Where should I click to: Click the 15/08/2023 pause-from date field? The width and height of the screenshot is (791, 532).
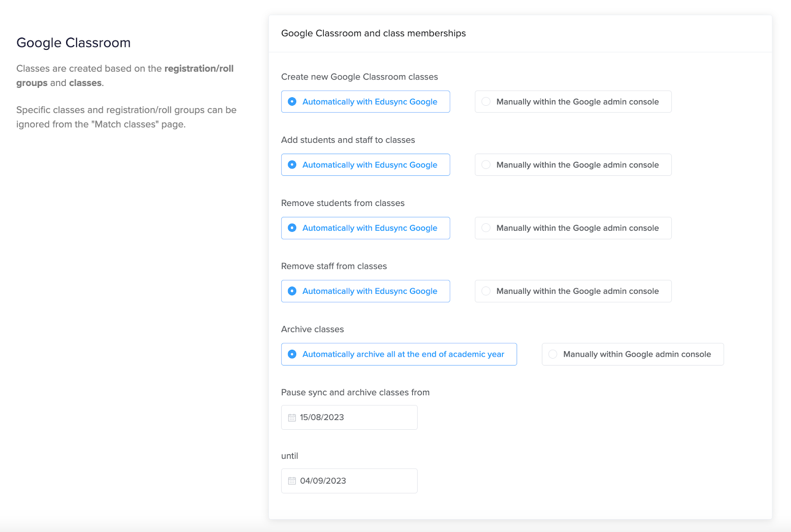[x=349, y=417]
